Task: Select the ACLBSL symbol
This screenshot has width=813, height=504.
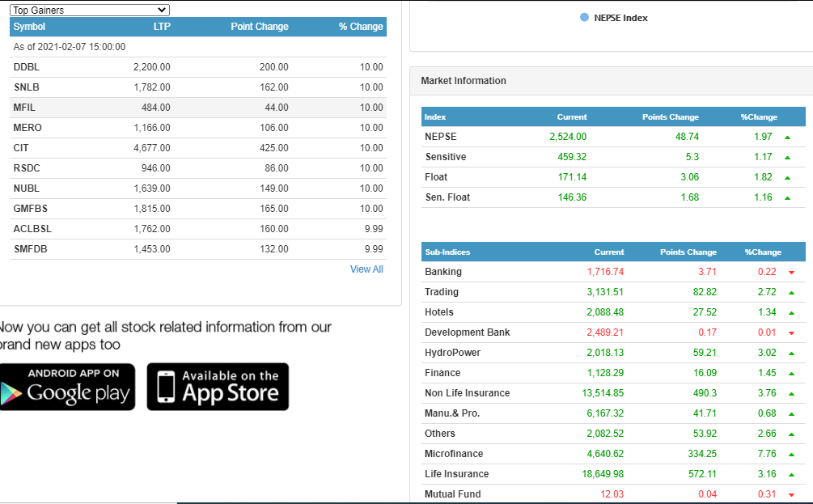Action: 32,229
